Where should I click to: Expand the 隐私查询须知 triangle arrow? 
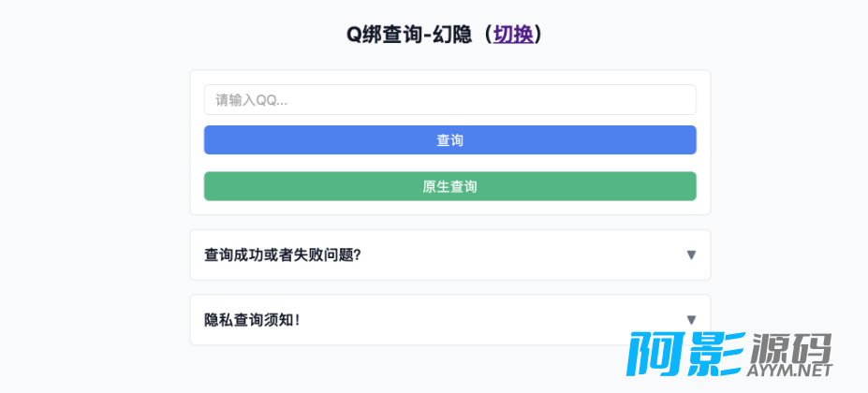[x=691, y=320]
